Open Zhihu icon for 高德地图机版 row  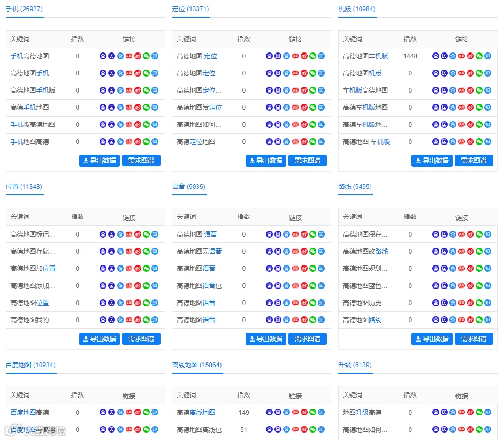tap(487, 73)
